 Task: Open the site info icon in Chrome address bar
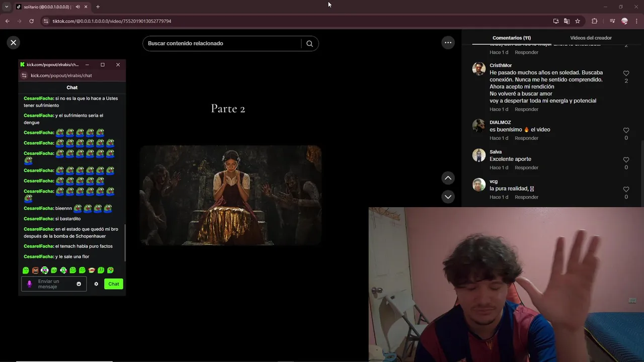[46, 21]
